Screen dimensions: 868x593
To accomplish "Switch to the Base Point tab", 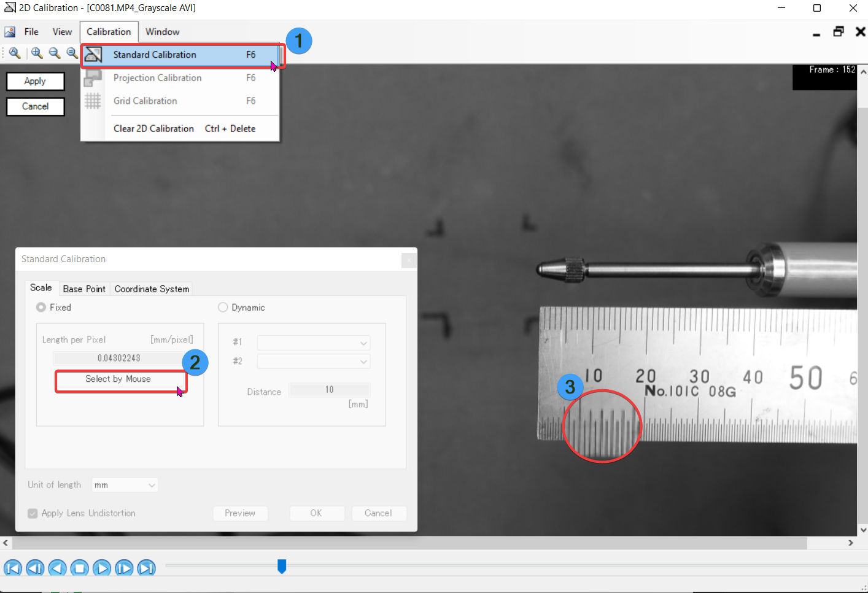I will 84,289.
